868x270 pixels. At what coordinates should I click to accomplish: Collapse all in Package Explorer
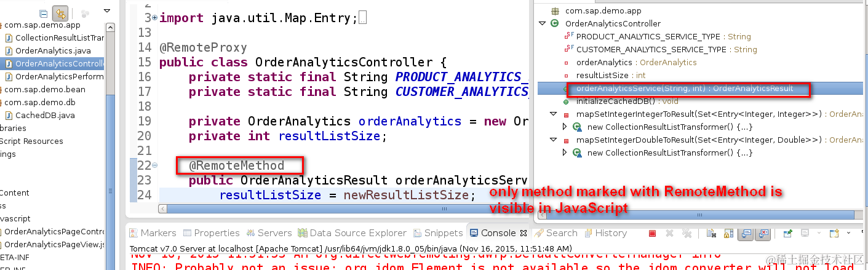coord(44,13)
